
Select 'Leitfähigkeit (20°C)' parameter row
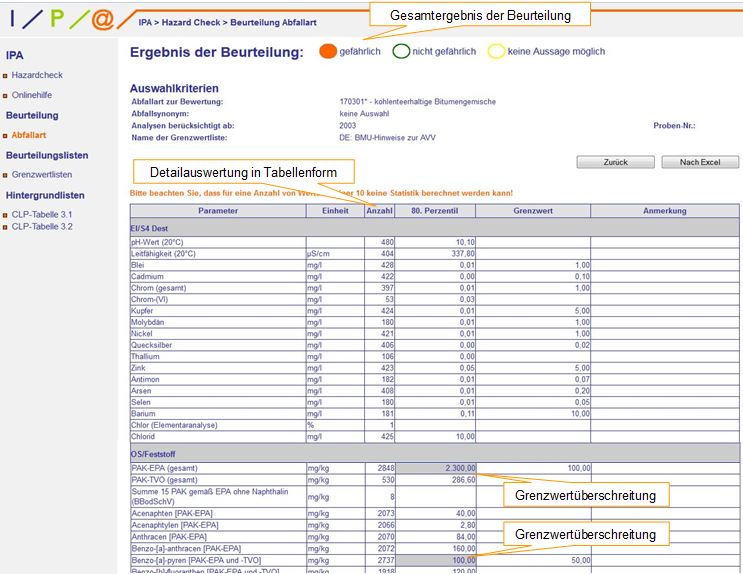coord(435,254)
